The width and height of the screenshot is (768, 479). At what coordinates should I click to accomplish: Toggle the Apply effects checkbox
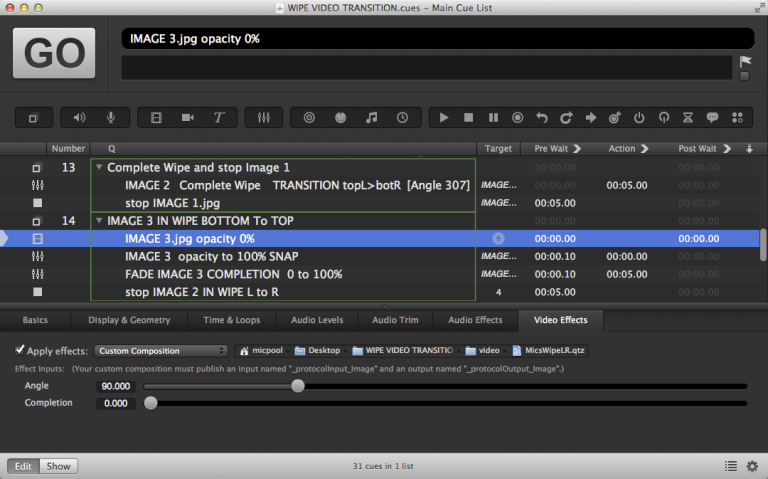click(x=21, y=350)
